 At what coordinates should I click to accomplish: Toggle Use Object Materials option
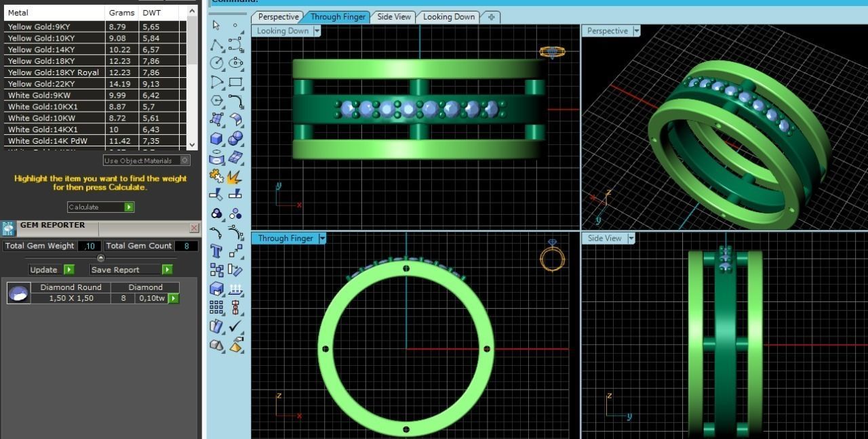coord(146,161)
